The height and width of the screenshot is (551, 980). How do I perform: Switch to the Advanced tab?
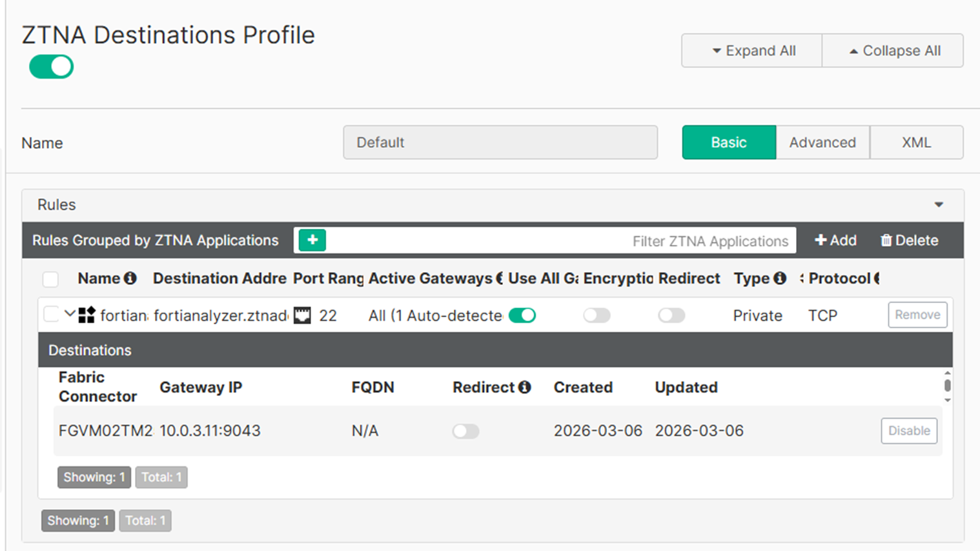tap(822, 142)
